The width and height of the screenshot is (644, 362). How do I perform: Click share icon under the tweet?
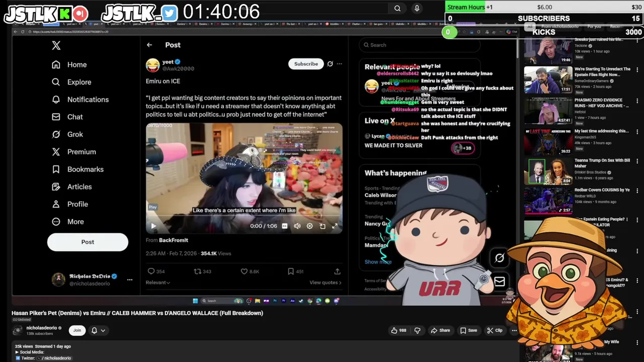tap(337, 271)
